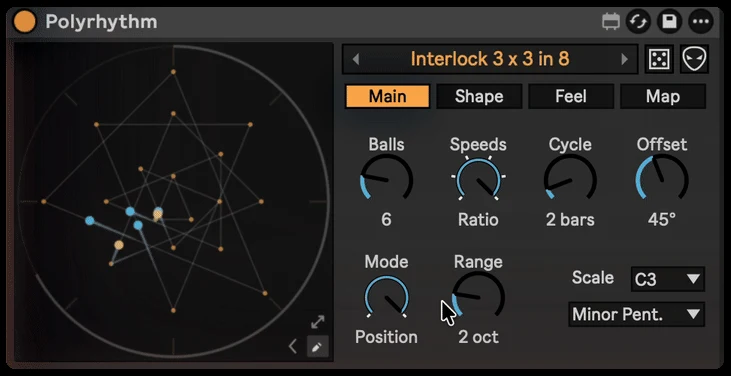Click the Range value 2 oct
731x376 pixels.
coord(478,337)
